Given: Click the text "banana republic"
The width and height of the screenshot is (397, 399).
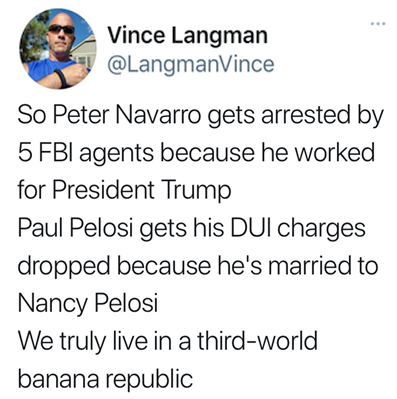Looking at the screenshot, I should tap(105, 379).
